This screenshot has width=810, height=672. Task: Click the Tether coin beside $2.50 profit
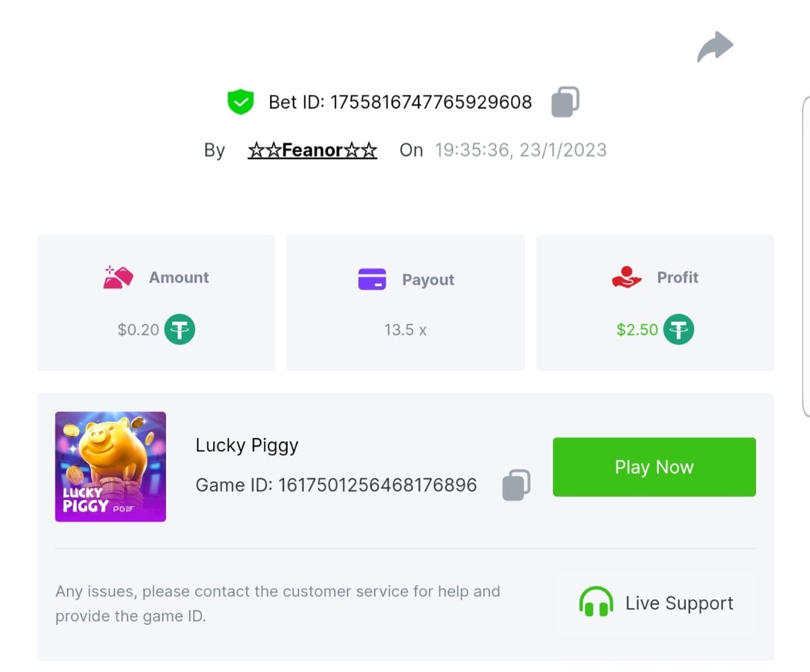pyautogui.click(x=678, y=330)
